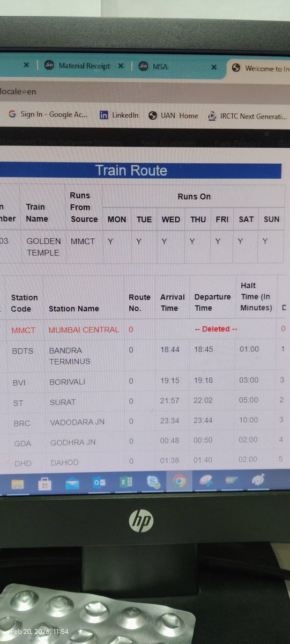The width and height of the screenshot is (290, 644).
Task: Switch to the Material Receipt tab
Action: pyautogui.click(x=84, y=66)
